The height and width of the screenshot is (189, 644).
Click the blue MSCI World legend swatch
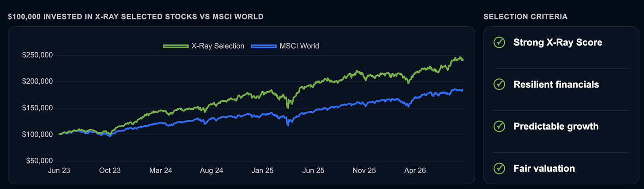tap(264, 46)
